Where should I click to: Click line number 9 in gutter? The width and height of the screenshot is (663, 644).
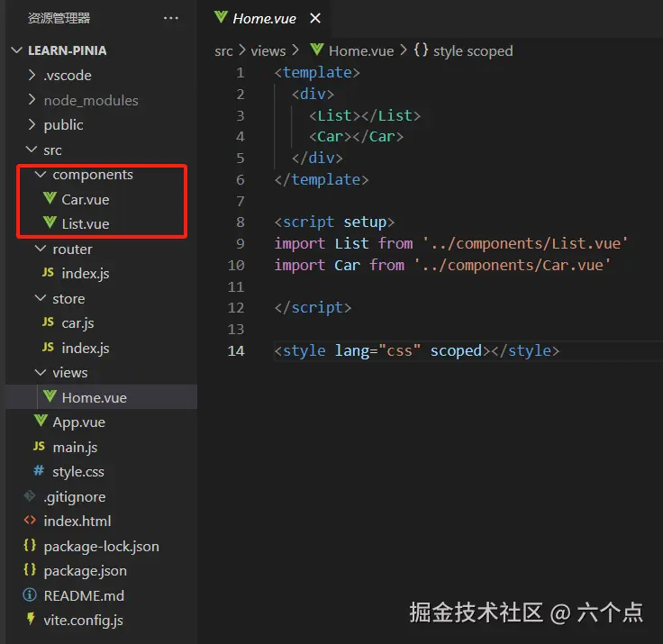coord(241,243)
